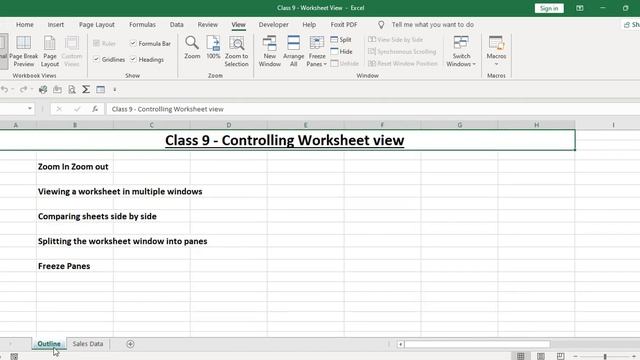
Task: Click the zoom out minus button
Action: point(576,356)
